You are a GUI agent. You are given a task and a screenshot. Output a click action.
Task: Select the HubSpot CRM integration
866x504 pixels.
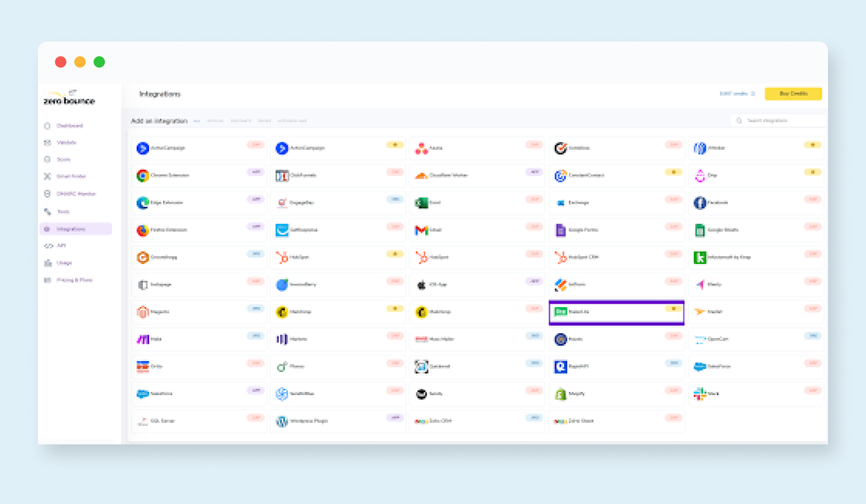coord(616,257)
